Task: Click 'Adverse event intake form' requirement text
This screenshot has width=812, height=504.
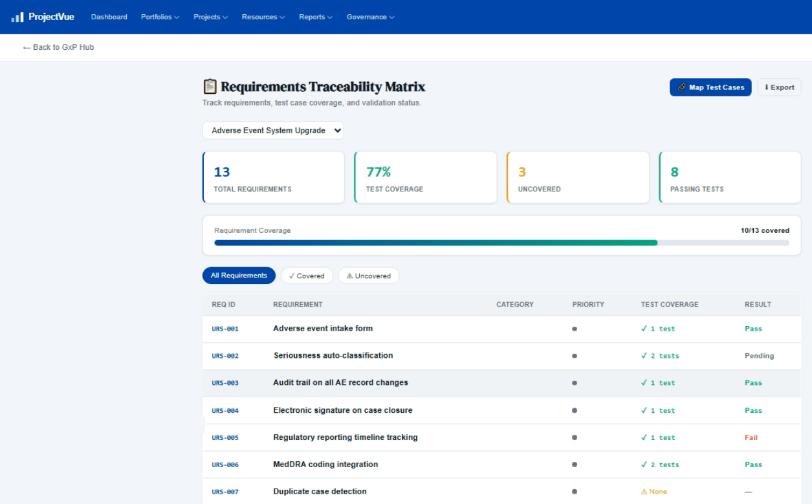Action: click(323, 329)
